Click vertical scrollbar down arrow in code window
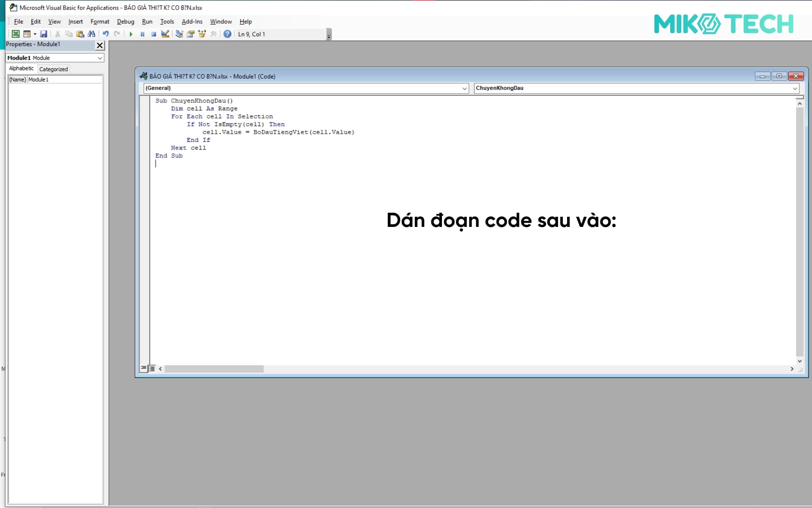Screen dimensions: 812x508 point(799,361)
